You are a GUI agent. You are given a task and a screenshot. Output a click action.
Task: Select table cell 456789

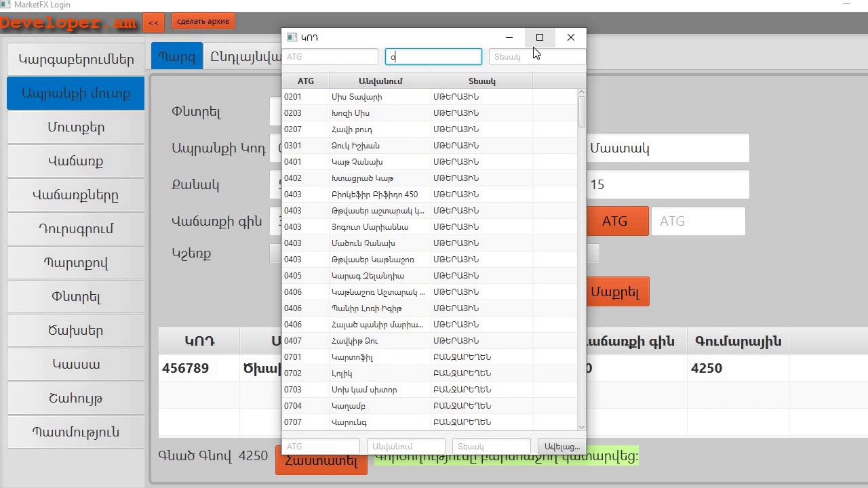[x=199, y=368]
